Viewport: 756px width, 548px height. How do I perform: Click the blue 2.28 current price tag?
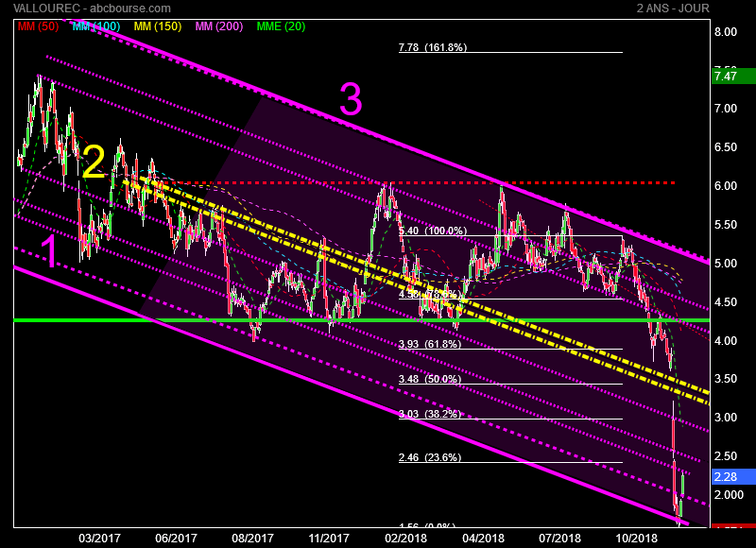(x=733, y=477)
